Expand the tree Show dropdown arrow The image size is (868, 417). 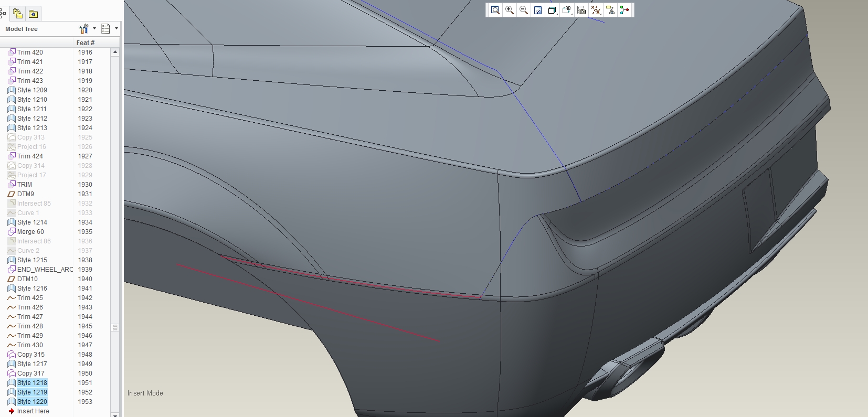click(x=116, y=29)
